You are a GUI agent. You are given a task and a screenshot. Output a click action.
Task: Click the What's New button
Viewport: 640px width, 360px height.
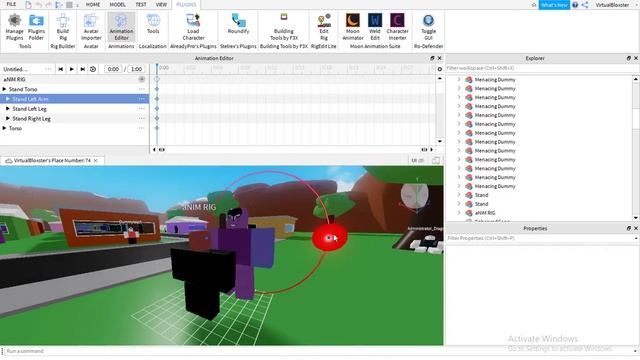[554, 5]
